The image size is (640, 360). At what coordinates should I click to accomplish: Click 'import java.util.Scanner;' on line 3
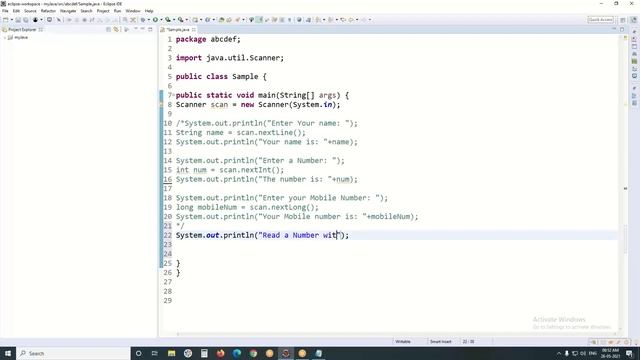(x=230, y=58)
